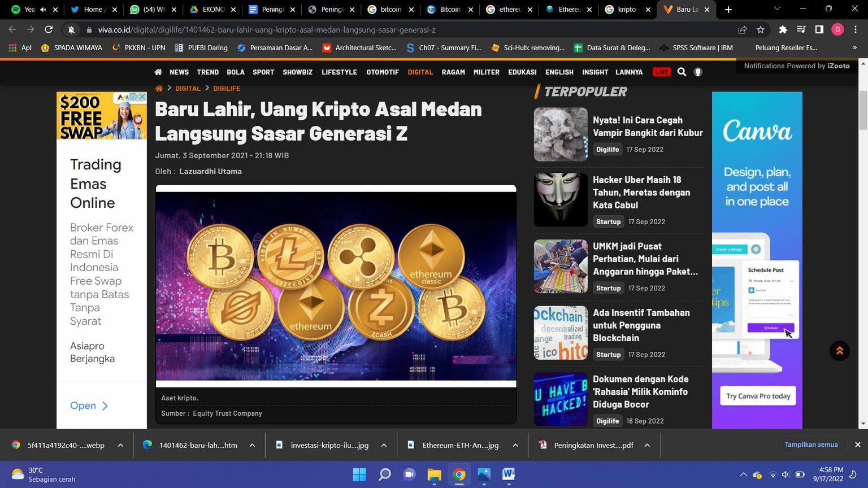Open article Ada Insentif Tambahan untuk Pengguna Blockchain
The width and height of the screenshot is (868, 488).
click(641, 325)
